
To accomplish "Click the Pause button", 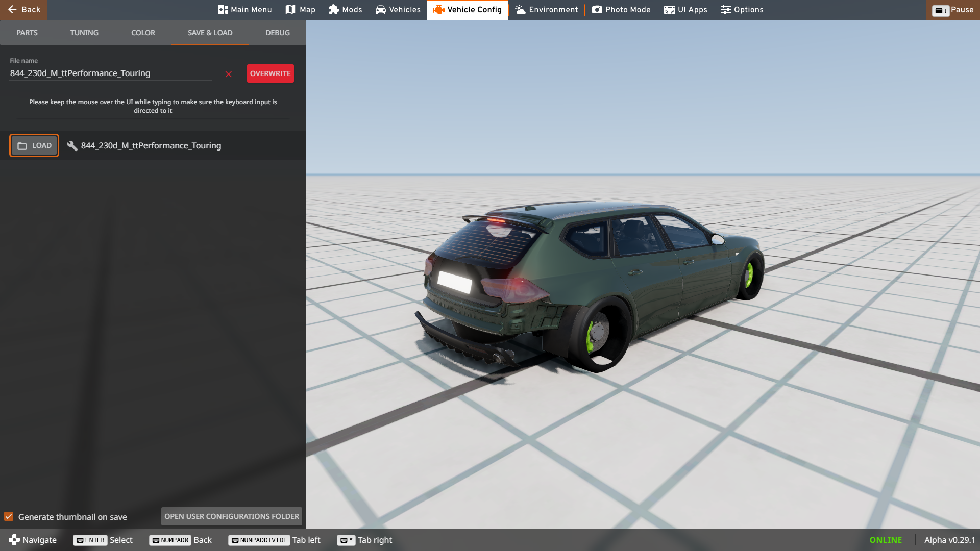I will (952, 10).
